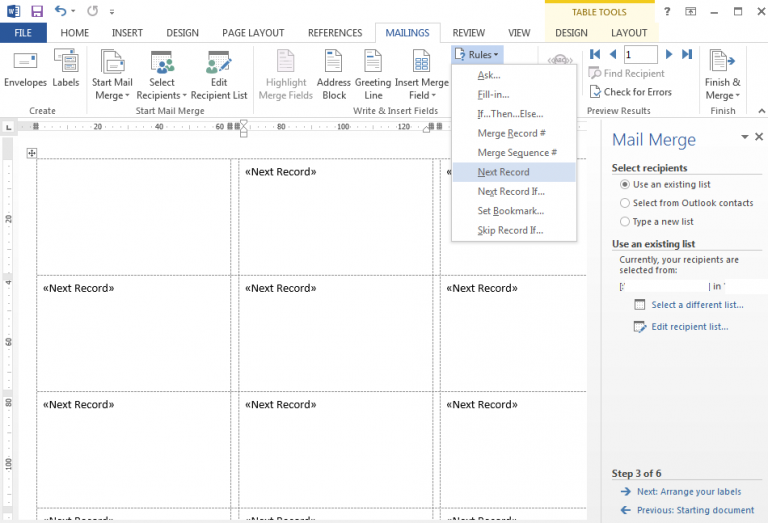The height and width of the screenshot is (523, 768).
Task: Go to the first record arrow
Action: tap(595, 54)
